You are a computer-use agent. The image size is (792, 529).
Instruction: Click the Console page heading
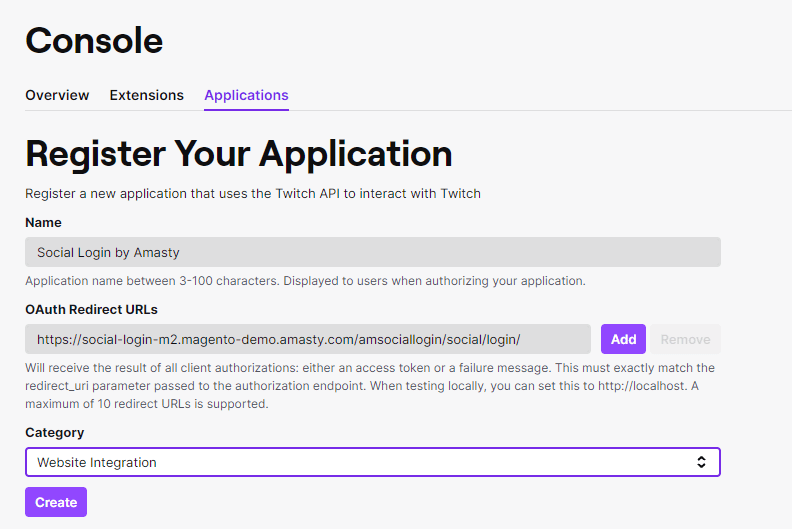94,40
